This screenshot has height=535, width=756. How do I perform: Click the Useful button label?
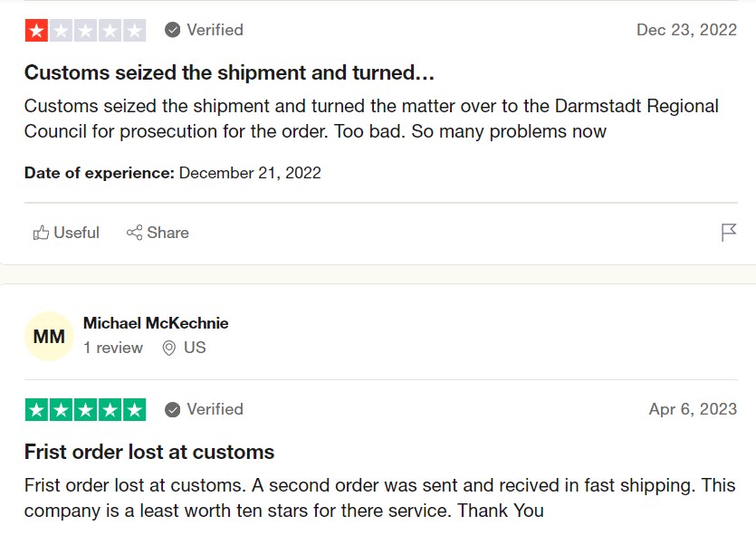click(x=76, y=233)
